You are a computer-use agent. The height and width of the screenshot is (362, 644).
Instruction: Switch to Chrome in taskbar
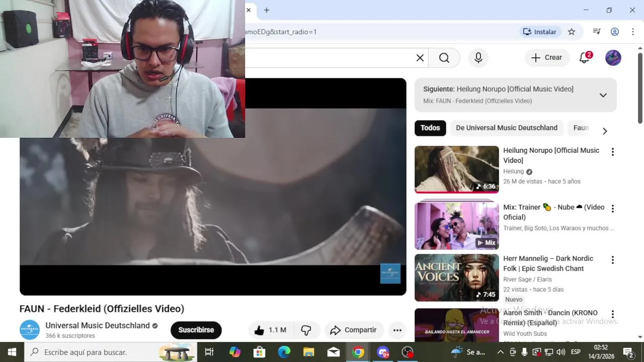pyautogui.click(x=358, y=352)
